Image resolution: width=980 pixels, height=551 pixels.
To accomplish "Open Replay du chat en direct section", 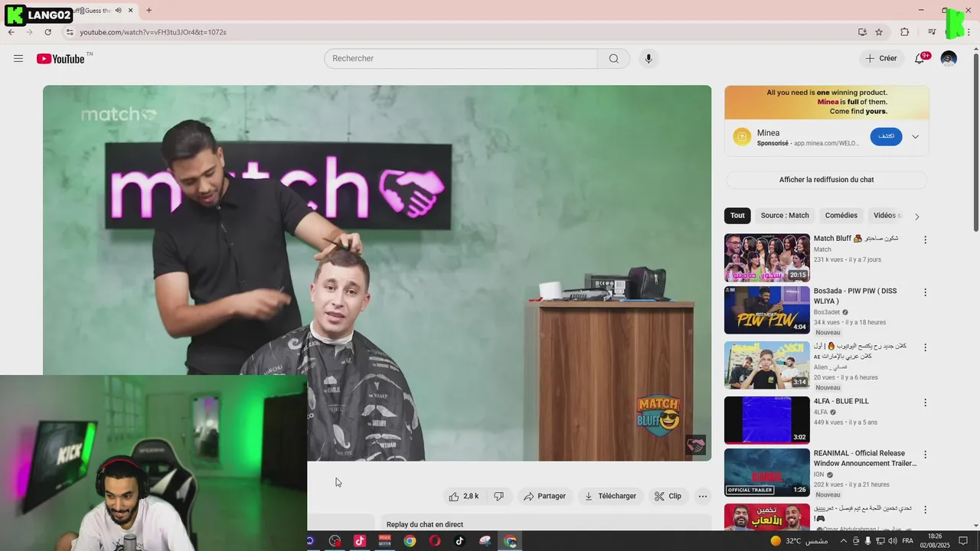I will tap(546, 523).
